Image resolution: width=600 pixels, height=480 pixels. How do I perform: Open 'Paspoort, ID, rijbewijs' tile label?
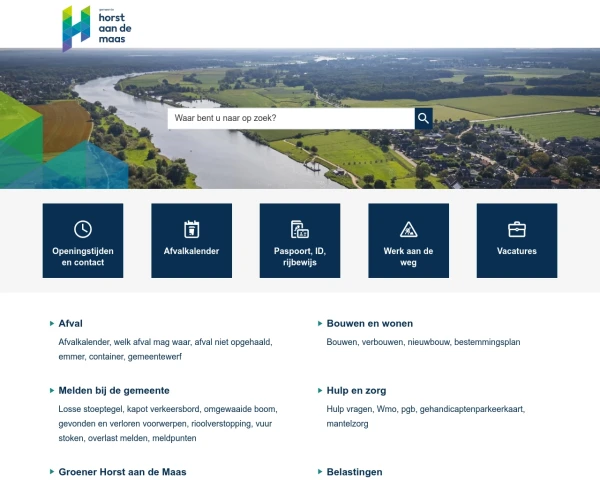(x=300, y=256)
